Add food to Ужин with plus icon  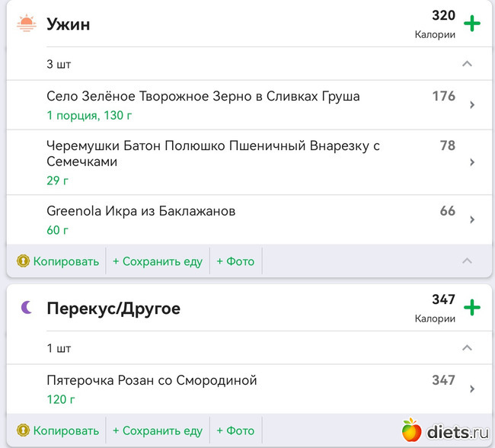click(472, 24)
